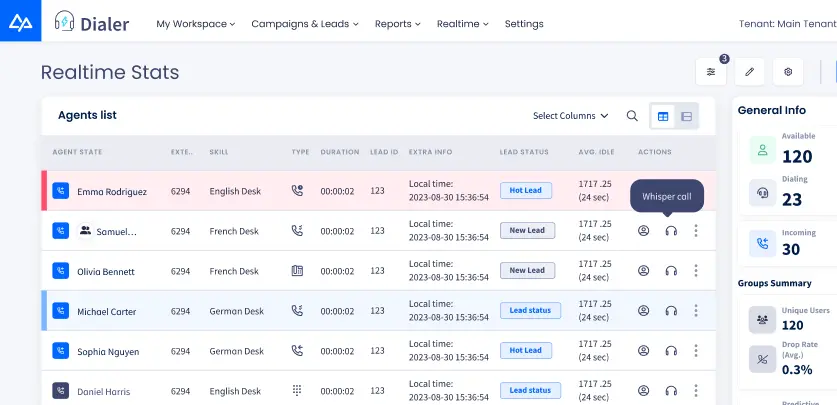Click the headphones icon in Michael Carter's row
Screen dimensions: 837x405
click(x=671, y=311)
